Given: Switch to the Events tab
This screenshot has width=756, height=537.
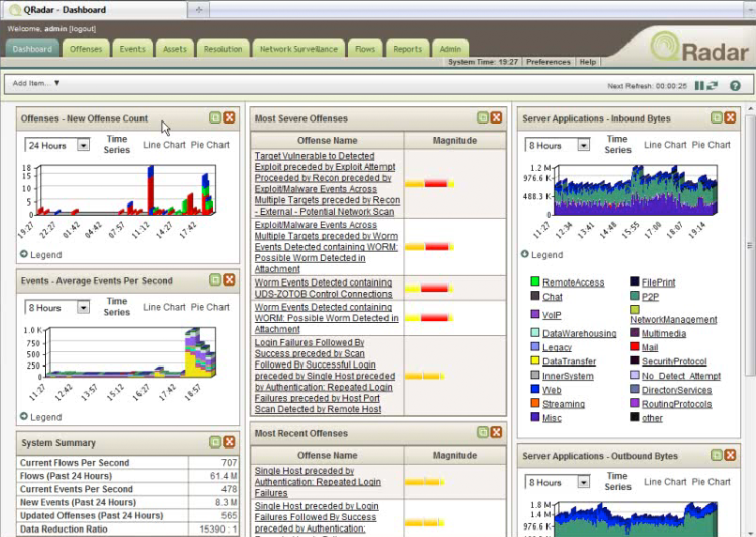Looking at the screenshot, I should (132, 49).
